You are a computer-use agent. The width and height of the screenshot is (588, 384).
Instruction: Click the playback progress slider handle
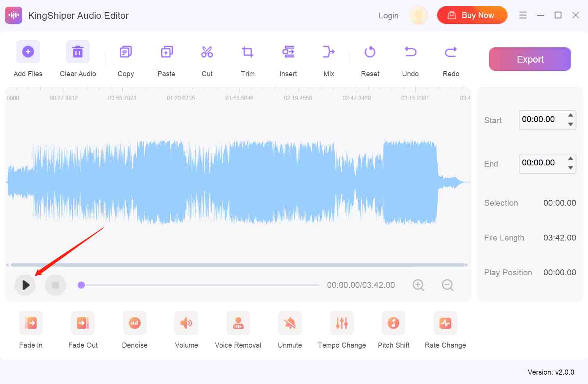coord(81,285)
